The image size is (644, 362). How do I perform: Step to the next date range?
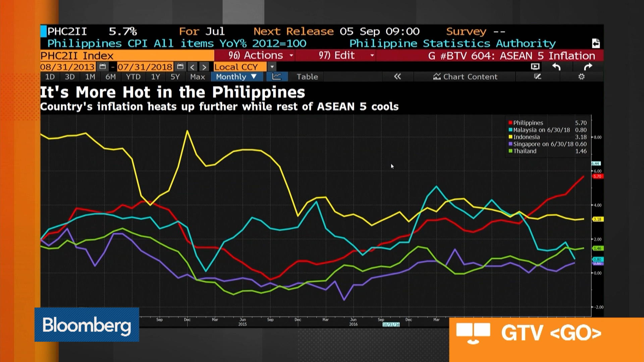tap(204, 67)
